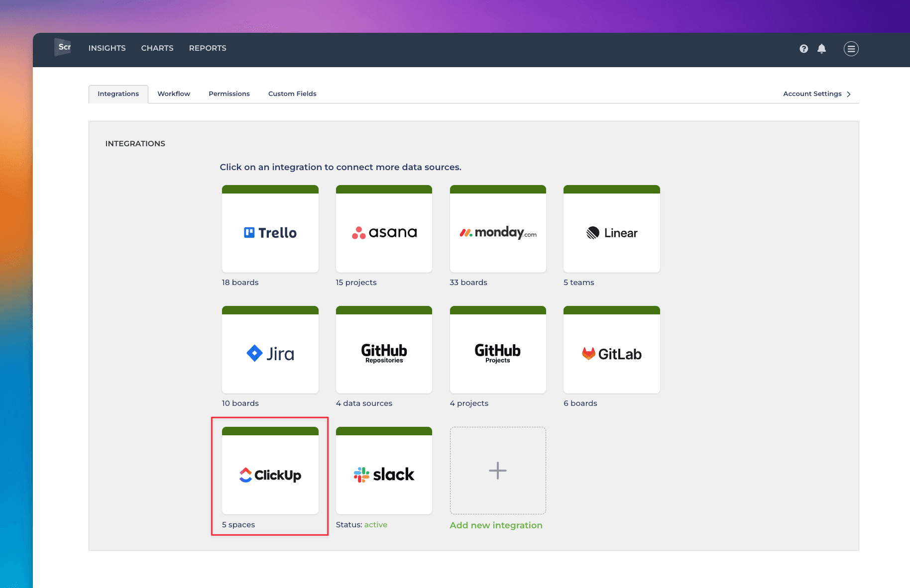Open the Asana integration card
This screenshot has height=588, width=910.
click(384, 229)
